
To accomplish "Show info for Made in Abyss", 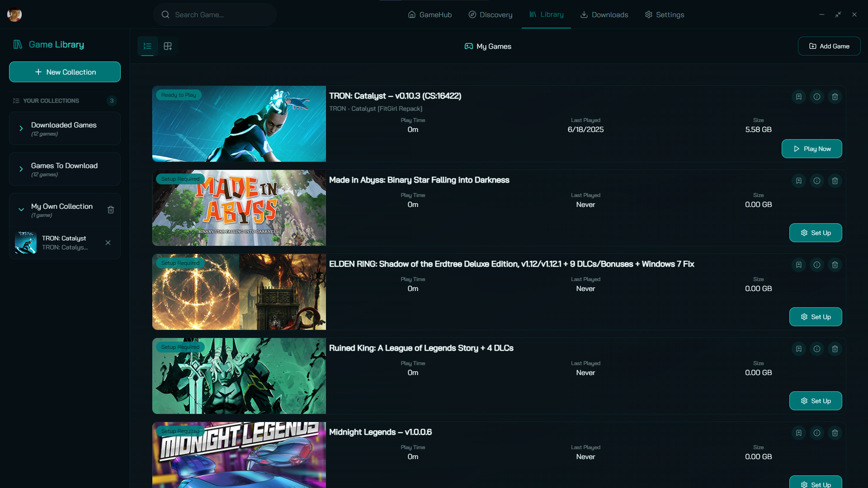I will [x=817, y=181].
